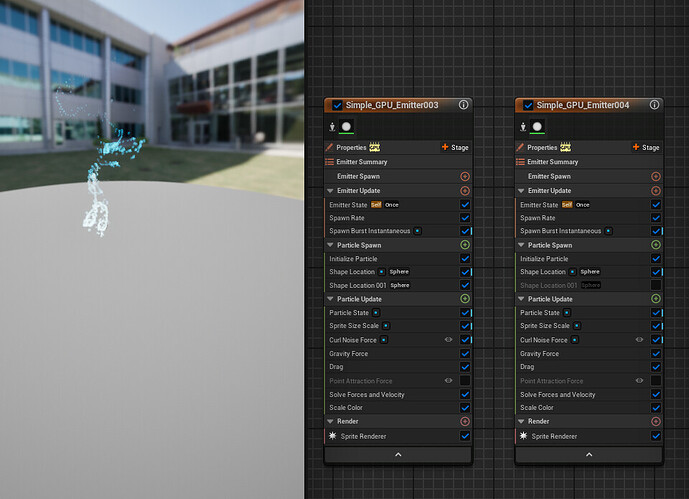This screenshot has height=499, width=689.
Task: Click GPU badge icon next to Emitter004 Properties
Action: 566,147
